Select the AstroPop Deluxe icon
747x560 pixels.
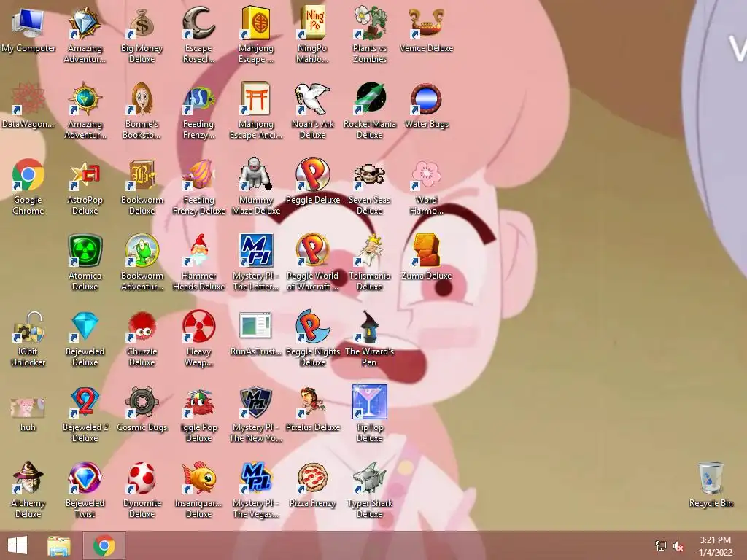pyautogui.click(x=85, y=174)
